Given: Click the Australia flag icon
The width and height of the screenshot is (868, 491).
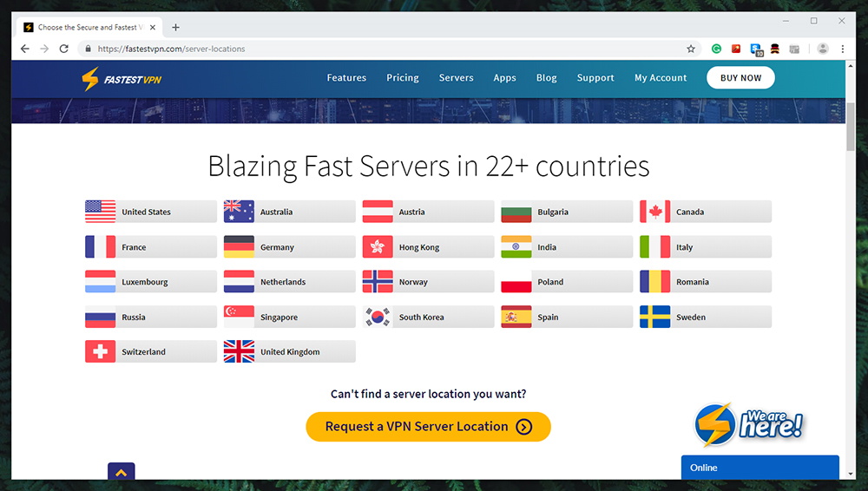Looking at the screenshot, I should pos(239,212).
